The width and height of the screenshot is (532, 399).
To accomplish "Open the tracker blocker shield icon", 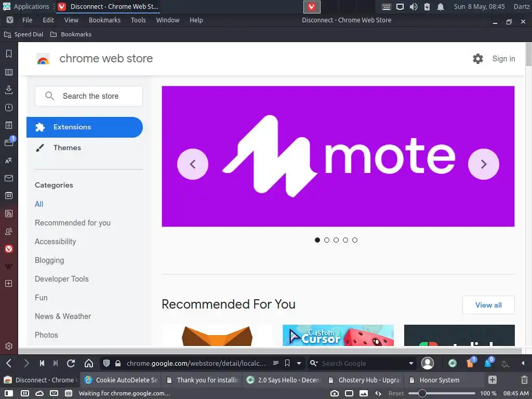I will pos(106,363).
